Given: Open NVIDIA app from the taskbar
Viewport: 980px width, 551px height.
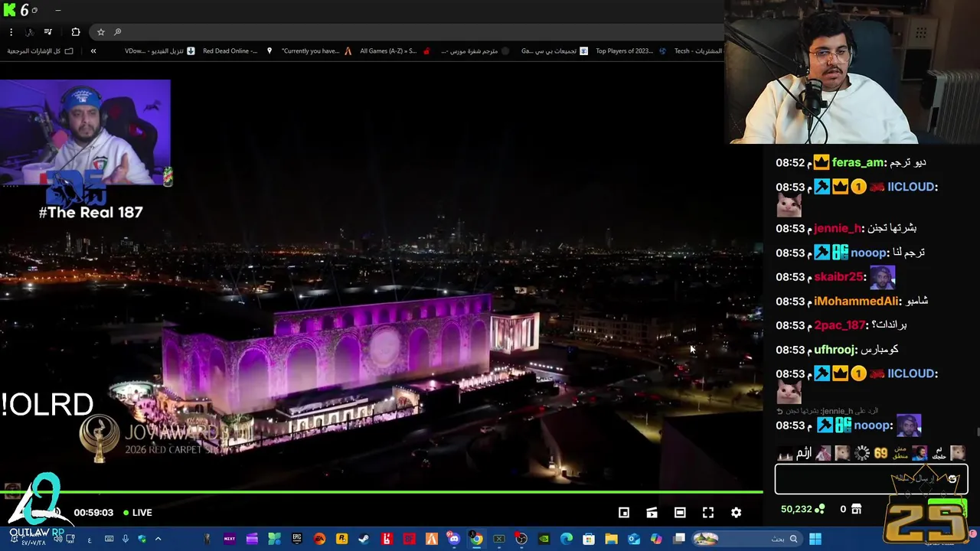Looking at the screenshot, I should [x=544, y=539].
